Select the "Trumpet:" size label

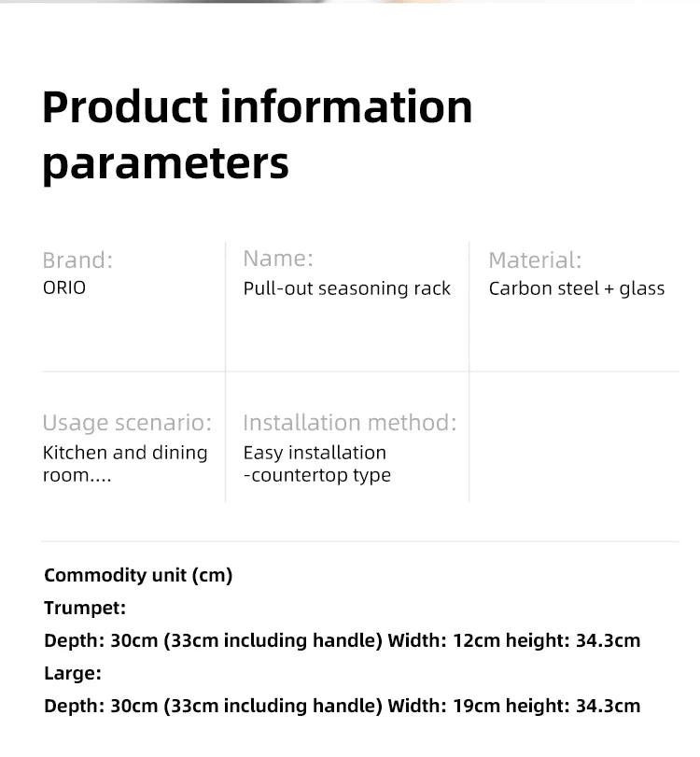coord(85,609)
